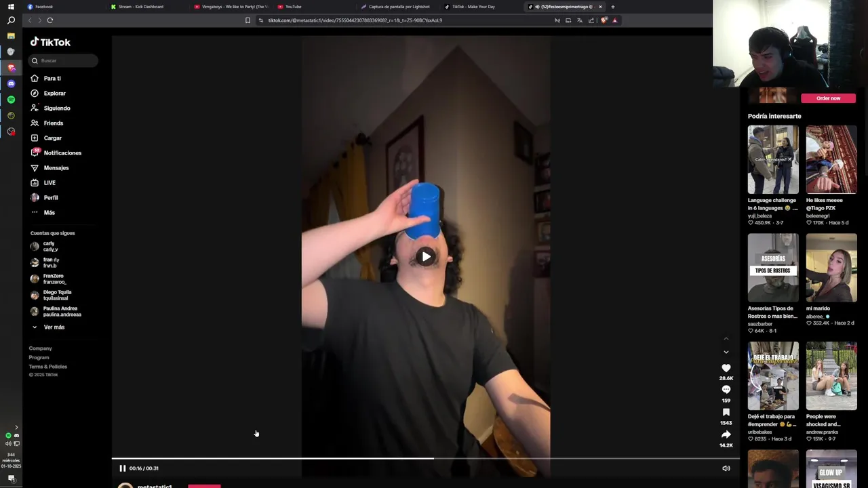Viewport: 868px width, 488px height.
Task: Open comments bubble showing 159
Action: (726, 390)
